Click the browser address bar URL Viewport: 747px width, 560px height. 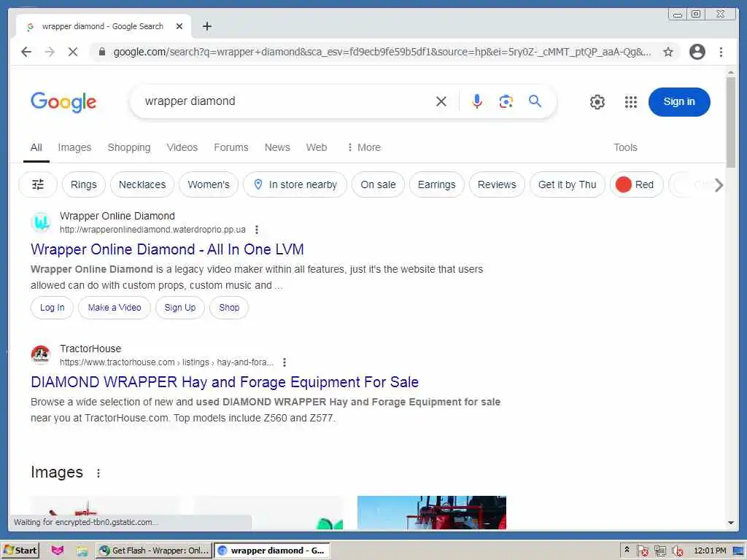(x=381, y=52)
